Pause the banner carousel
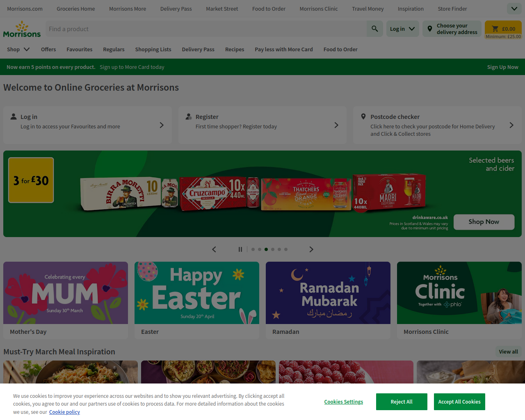 [x=240, y=249]
